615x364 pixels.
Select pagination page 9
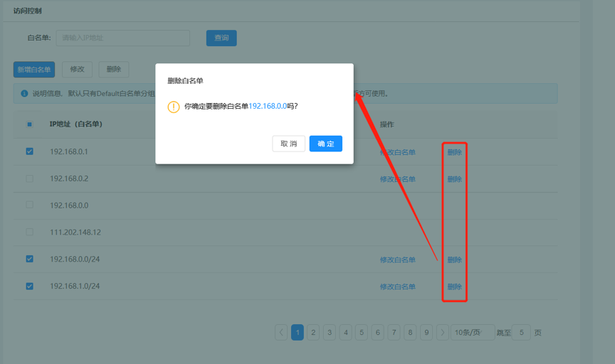[x=426, y=333]
